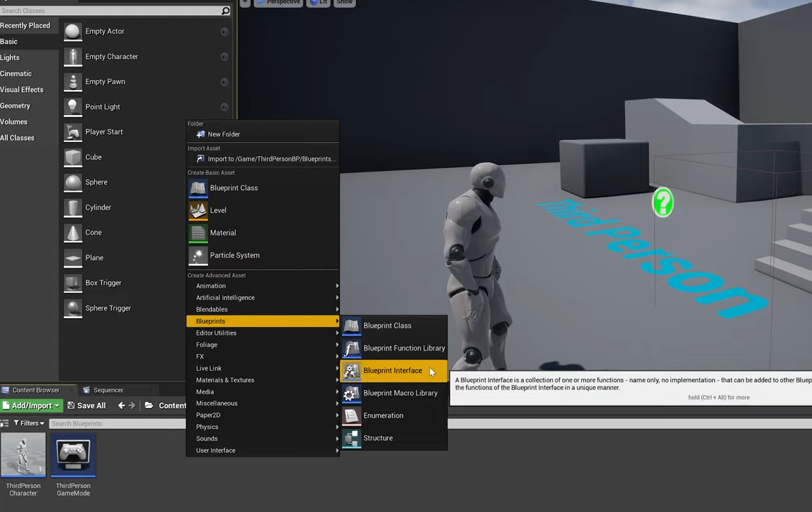Image resolution: width=812 pixels, height=512 pixels.
Task: Select the Structure asset icon
Action: pos(351,438)
